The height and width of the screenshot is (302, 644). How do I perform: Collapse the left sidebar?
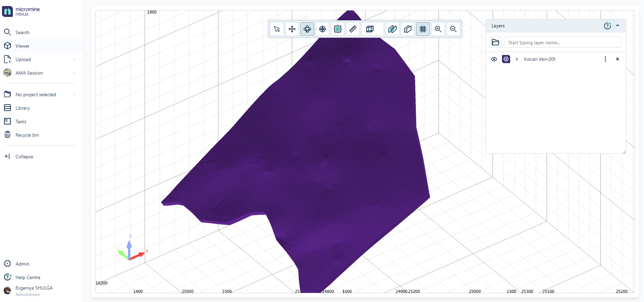tap(24, 157)
